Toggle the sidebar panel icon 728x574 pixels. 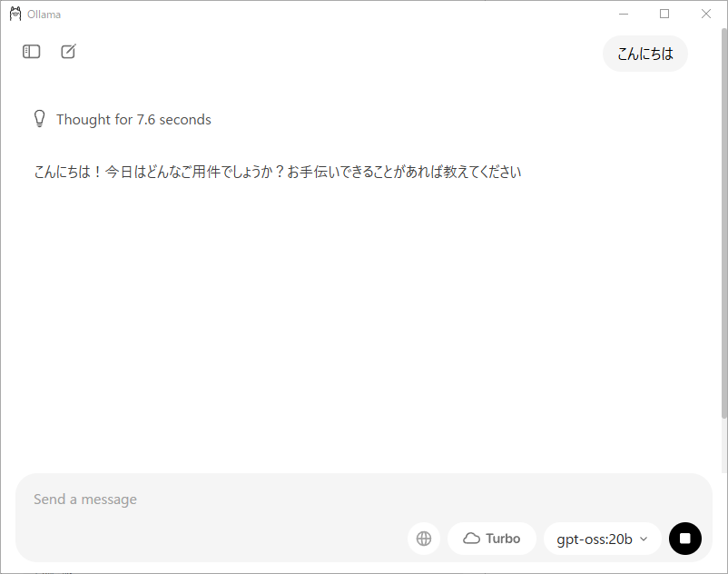pos(32,52)
